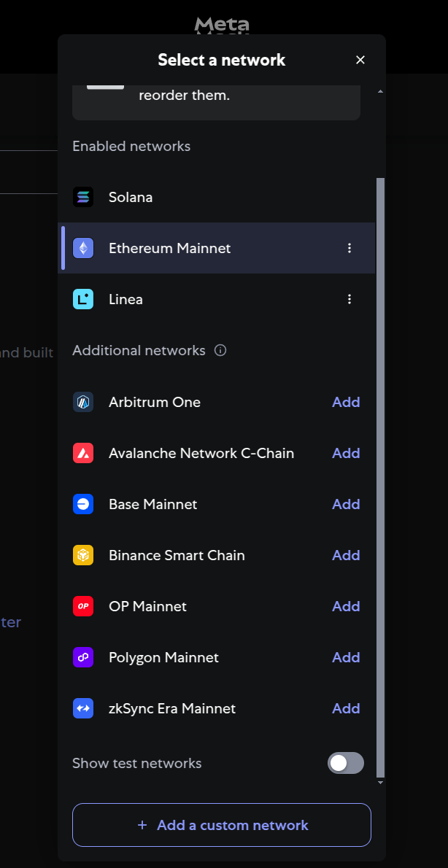Open the Additional networks info icon

click(x=220, y=350)
